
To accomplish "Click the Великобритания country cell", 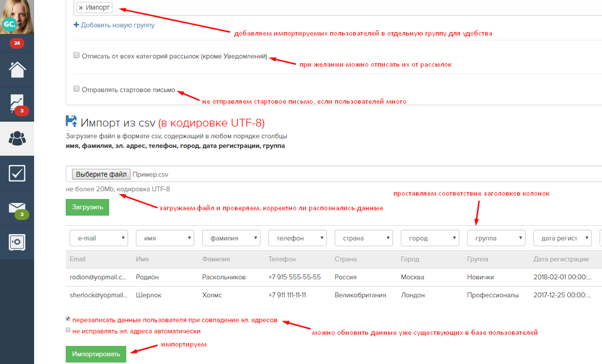I will point(360,295).
